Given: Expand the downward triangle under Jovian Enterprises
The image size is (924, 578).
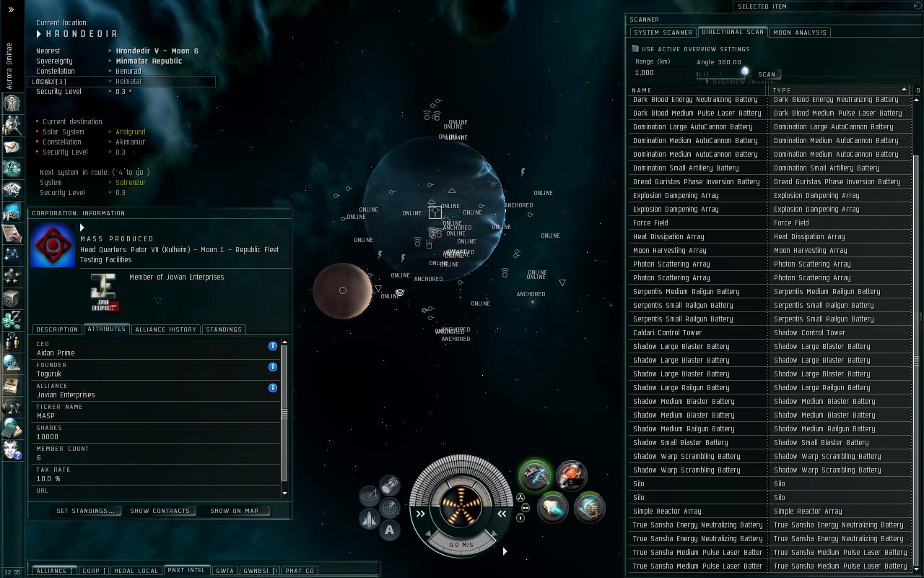Looking at the screenshot, I should 157,301.
